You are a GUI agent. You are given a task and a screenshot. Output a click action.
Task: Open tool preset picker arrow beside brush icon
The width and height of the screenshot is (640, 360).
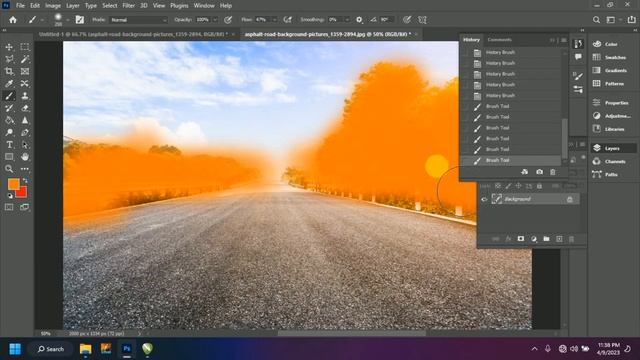[42, 20]
